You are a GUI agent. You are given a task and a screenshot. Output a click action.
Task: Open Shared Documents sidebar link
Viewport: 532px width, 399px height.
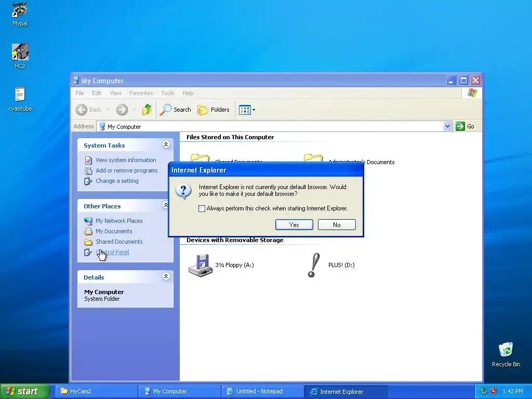(x=119, y=242)
